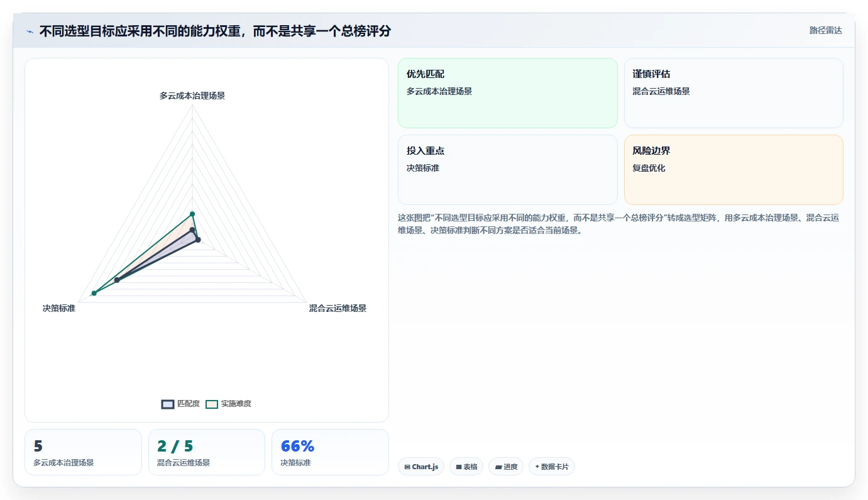
Task: Click the radar axis label 多云成本治理场景
Action: [192, 96]
